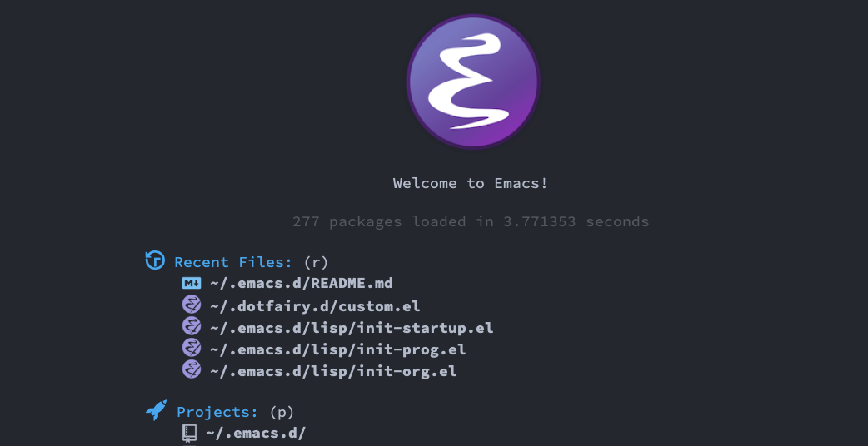Open the init-org.el recent file

(x=333, y=371)
